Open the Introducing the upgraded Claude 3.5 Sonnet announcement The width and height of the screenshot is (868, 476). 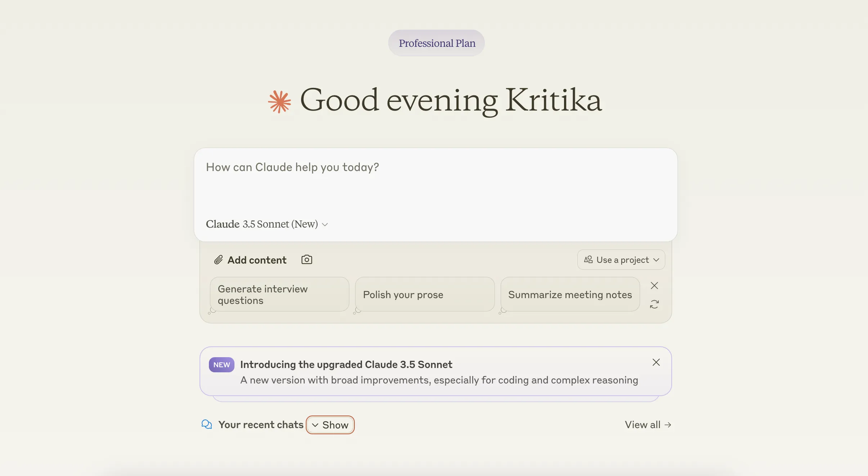pyautogui.click(x=436, y=371)
